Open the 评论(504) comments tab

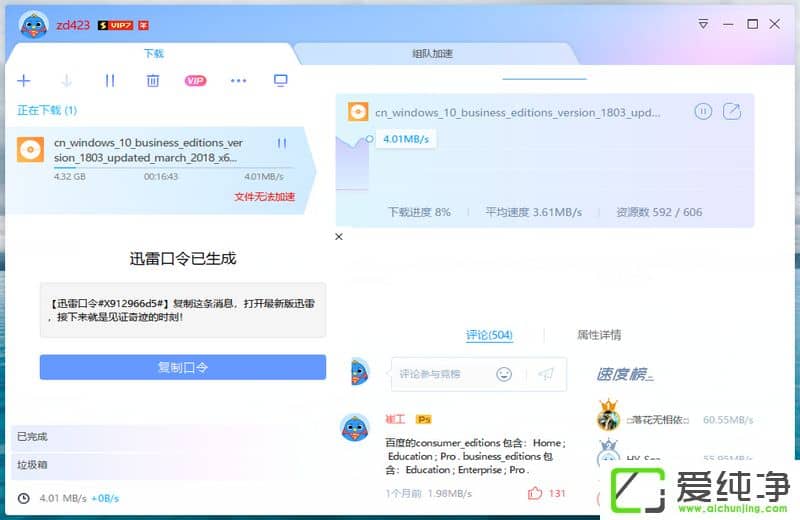[x=489, y=335]
